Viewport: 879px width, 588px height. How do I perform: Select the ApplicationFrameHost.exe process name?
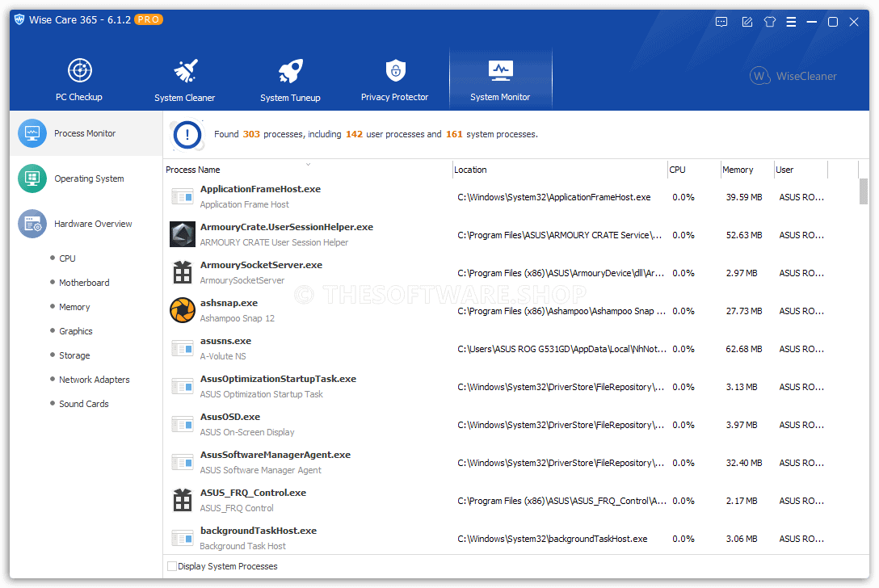tap(260, 189)
